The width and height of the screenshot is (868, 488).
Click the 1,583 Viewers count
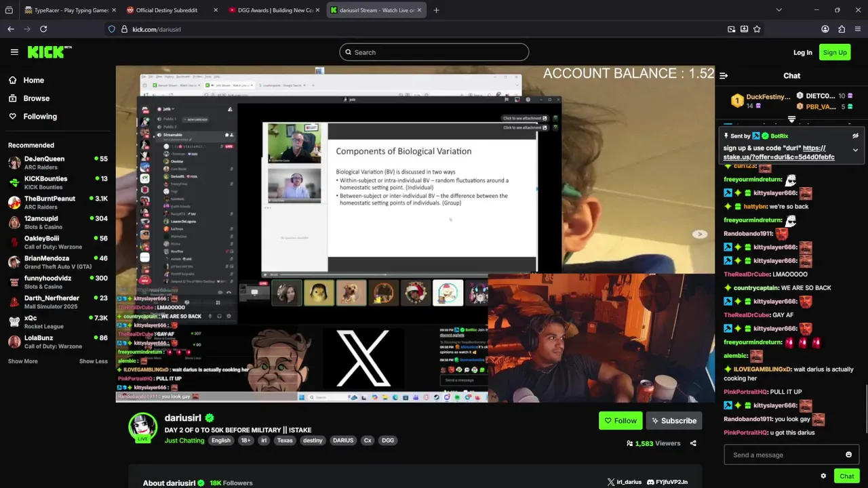653,443
